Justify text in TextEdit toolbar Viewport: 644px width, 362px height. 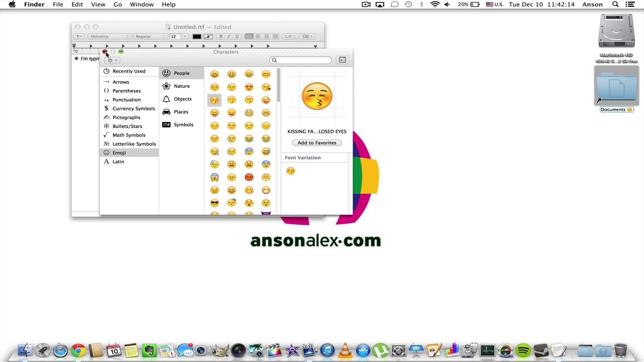pos(275,36)
